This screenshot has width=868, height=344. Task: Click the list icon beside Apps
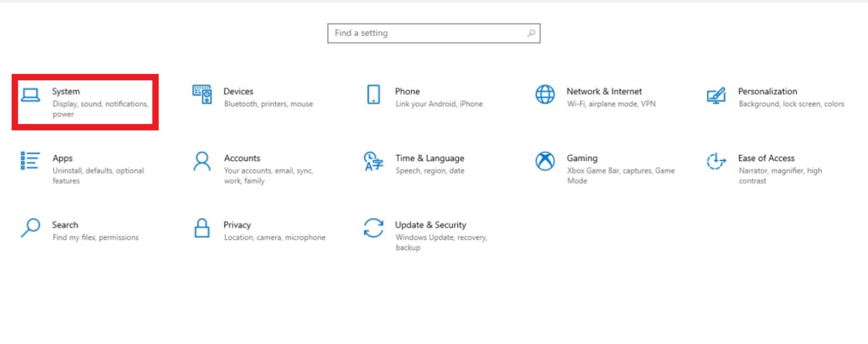pos(30,161)
